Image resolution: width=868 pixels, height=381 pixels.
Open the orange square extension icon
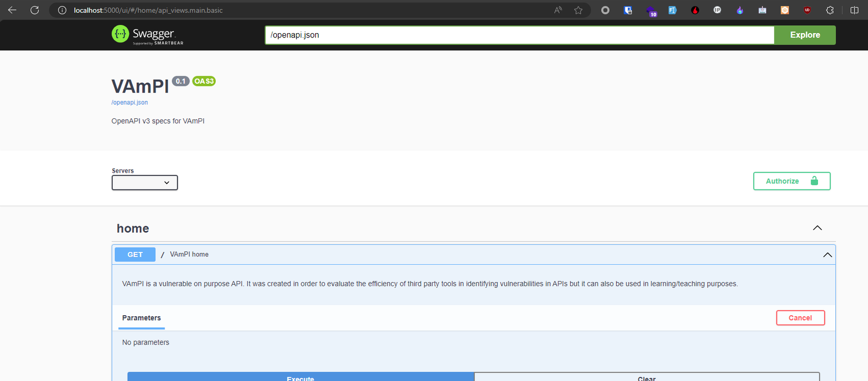pos(785,10)
